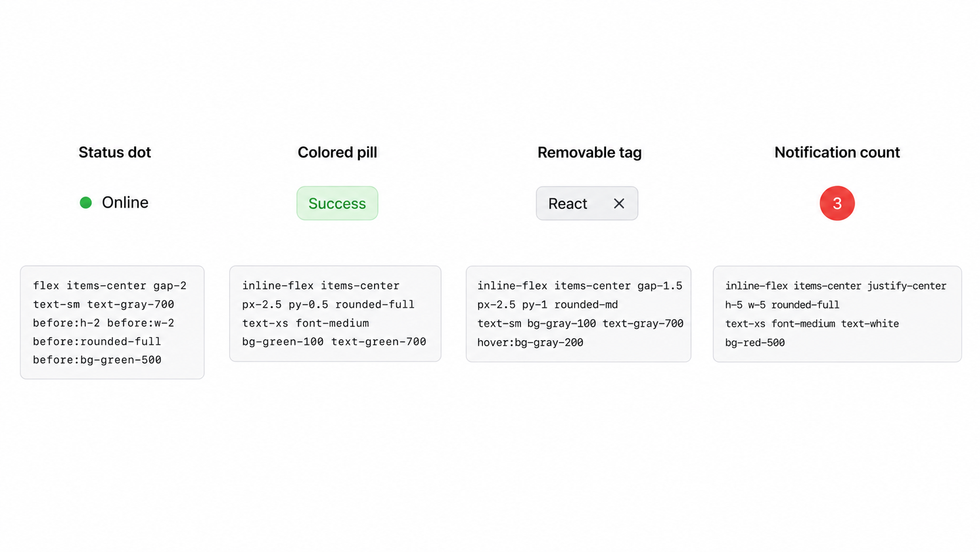
Task: Click the green Online status dot
Action: click(86, 202)
